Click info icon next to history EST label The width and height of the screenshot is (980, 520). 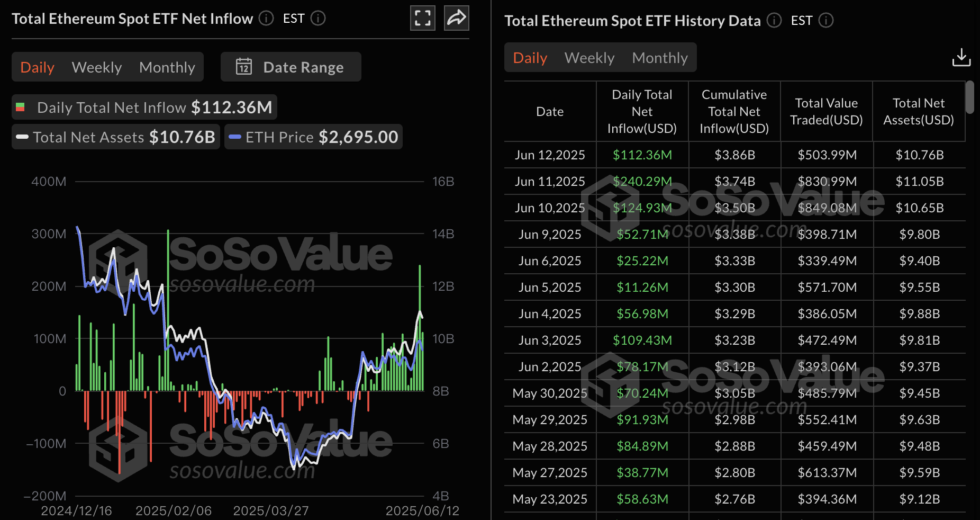(x=826, y=21)
